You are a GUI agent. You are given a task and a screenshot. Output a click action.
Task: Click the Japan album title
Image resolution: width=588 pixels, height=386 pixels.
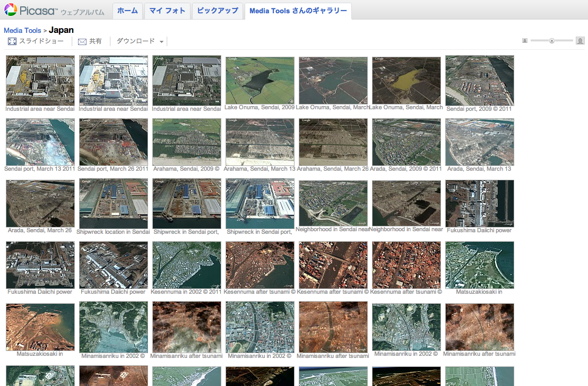[x=61, y=30]
